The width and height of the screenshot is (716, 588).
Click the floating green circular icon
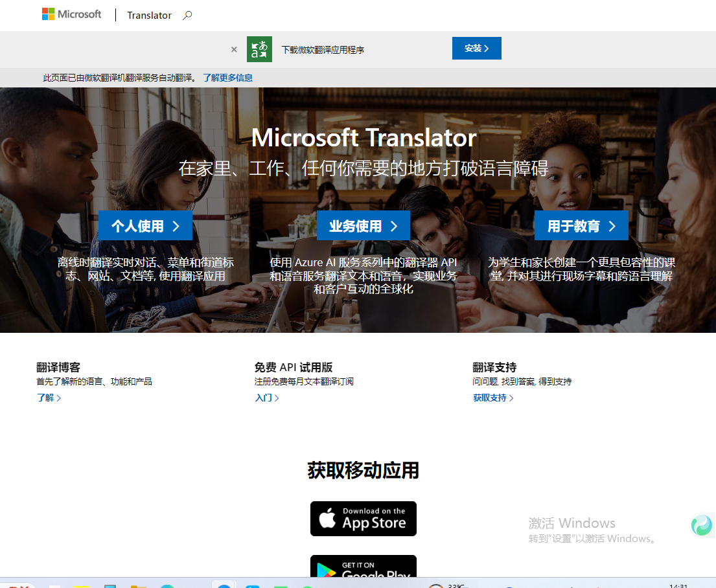[701, 525]
